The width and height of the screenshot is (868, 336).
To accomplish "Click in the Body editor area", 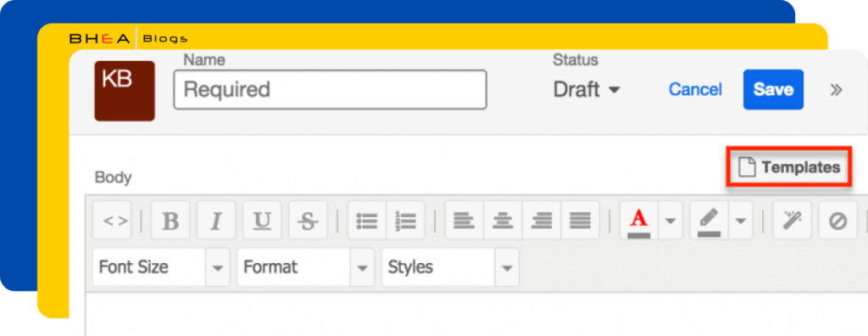I will (476, 314).
